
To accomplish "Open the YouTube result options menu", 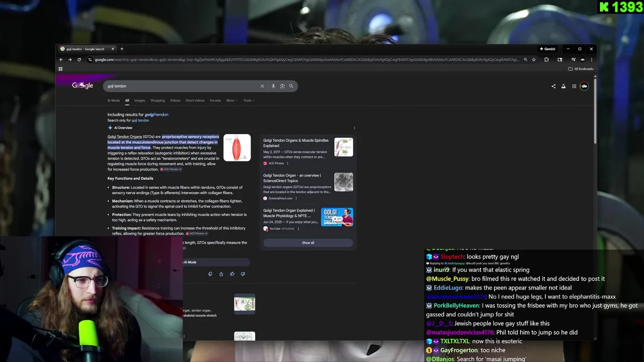I will coord(298,229).
